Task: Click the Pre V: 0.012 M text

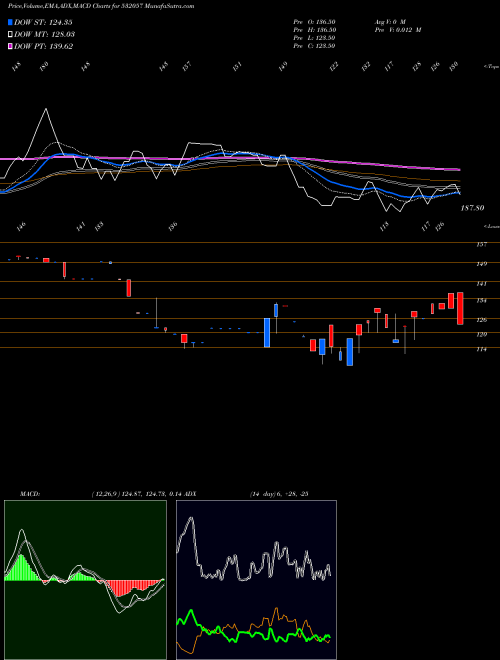Action: (x=397, y=30)
